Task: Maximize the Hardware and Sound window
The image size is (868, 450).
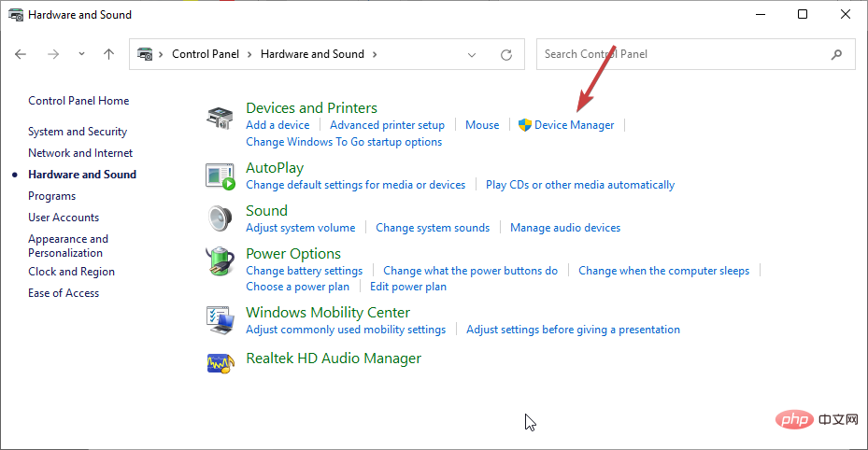Action: click(802, 14)
